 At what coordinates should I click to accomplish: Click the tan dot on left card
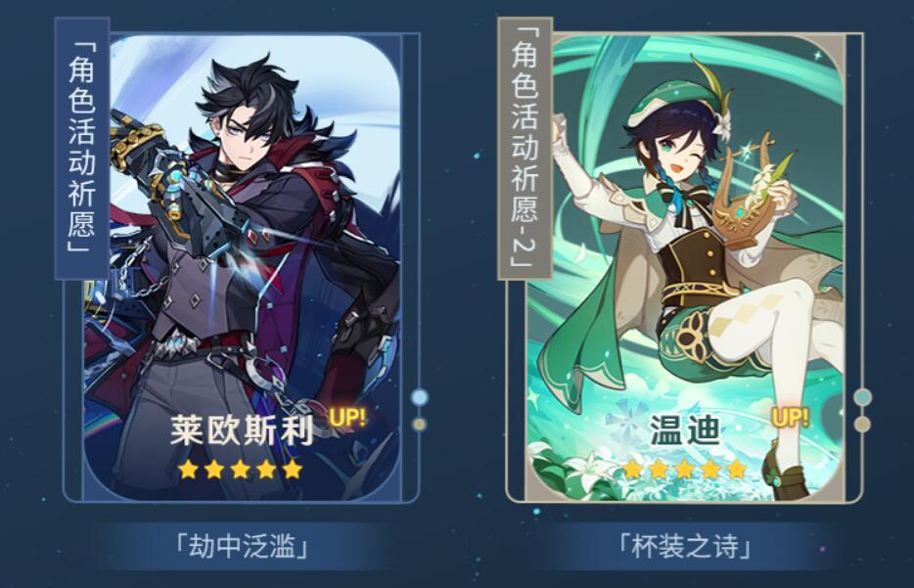point(419,425)
